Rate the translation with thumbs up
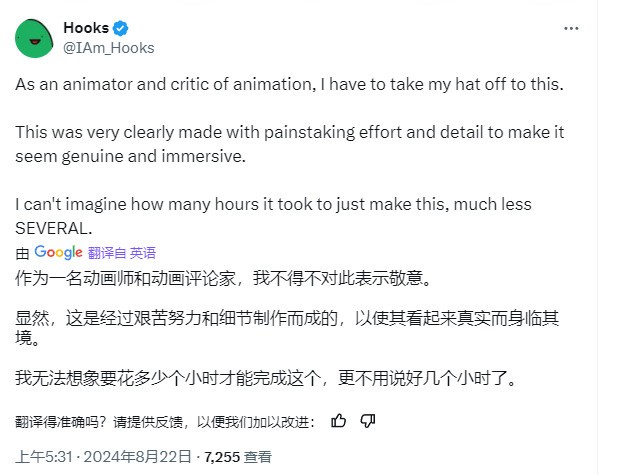This screenshot has width=618, height=475. (x=339, y=420)
